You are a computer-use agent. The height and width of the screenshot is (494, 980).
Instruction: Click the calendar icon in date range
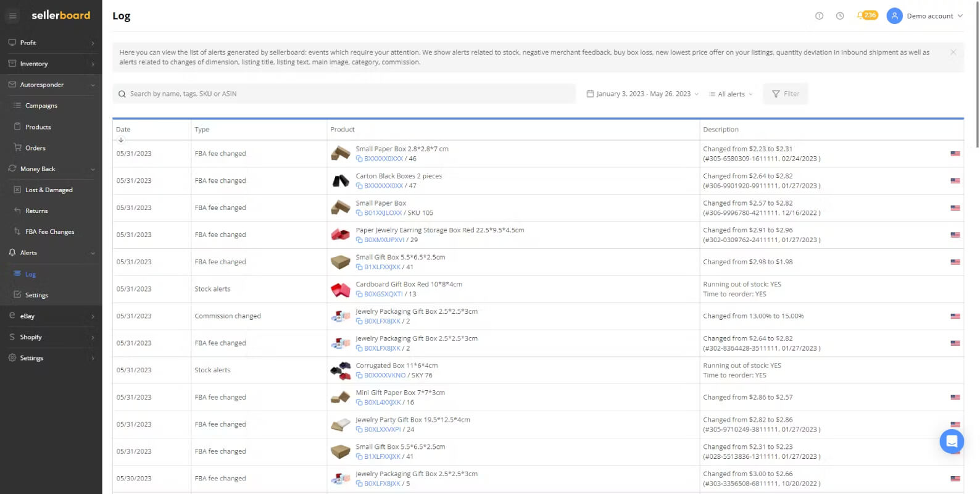pos(590,94)
